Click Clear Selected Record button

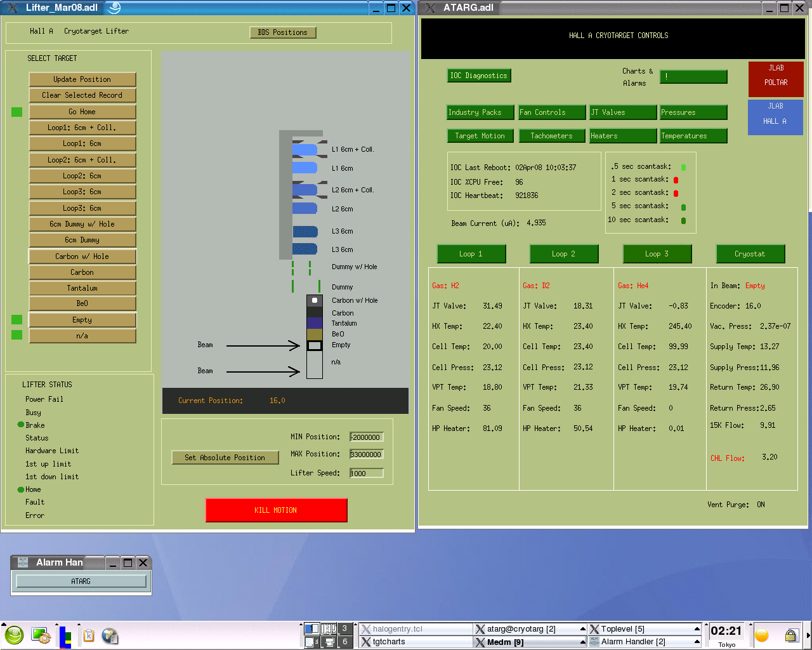[82, 95]
